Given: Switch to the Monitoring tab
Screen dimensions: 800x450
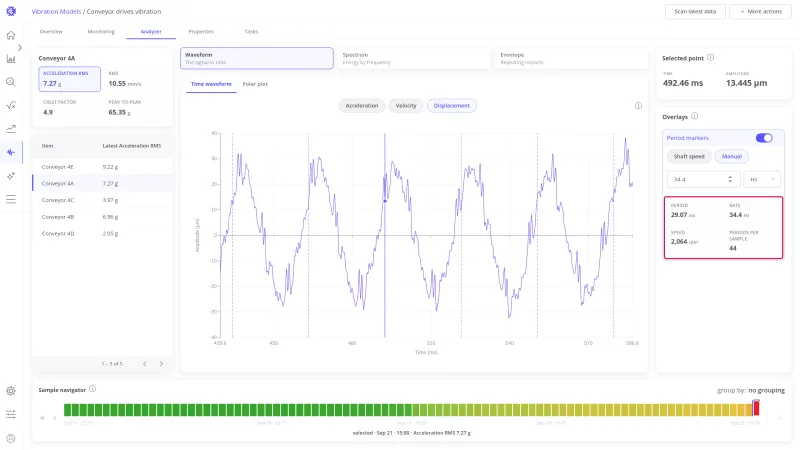Looking at the screenshot, I should (101, 32).
